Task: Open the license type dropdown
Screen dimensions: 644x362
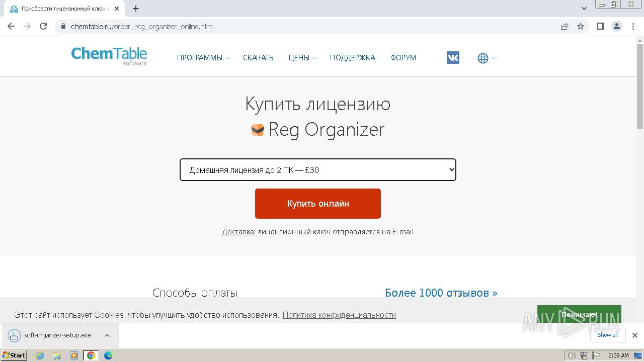Action: (x=318, y=170)
